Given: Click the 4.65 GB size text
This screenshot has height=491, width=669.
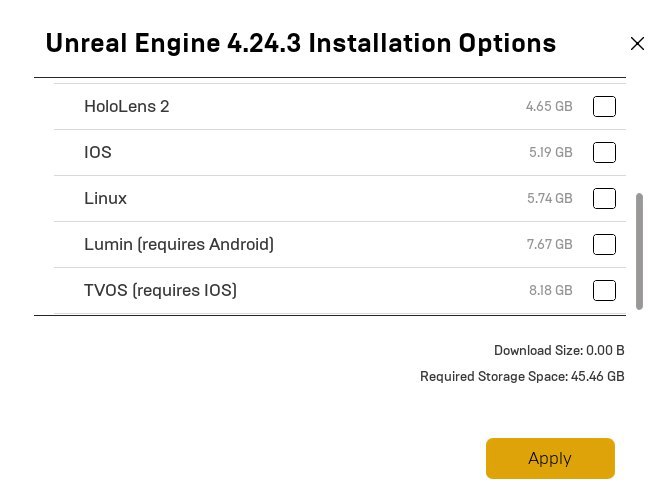Looking at the screenshot, I should click(x=549, y=106).
